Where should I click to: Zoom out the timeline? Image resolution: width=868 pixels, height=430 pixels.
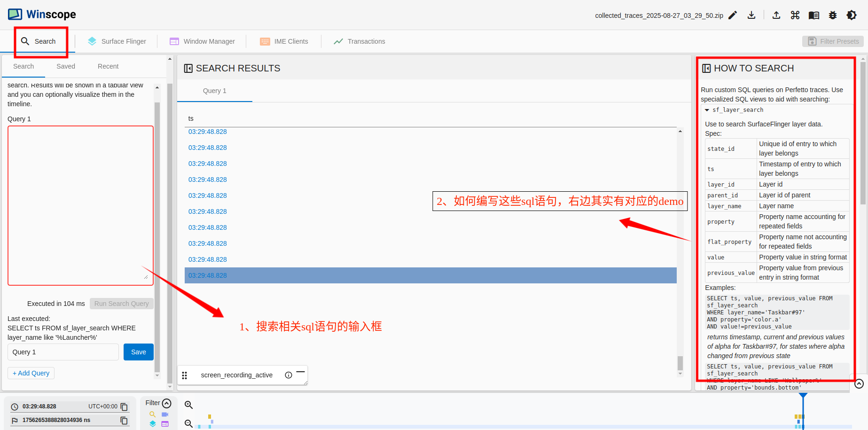189,424
